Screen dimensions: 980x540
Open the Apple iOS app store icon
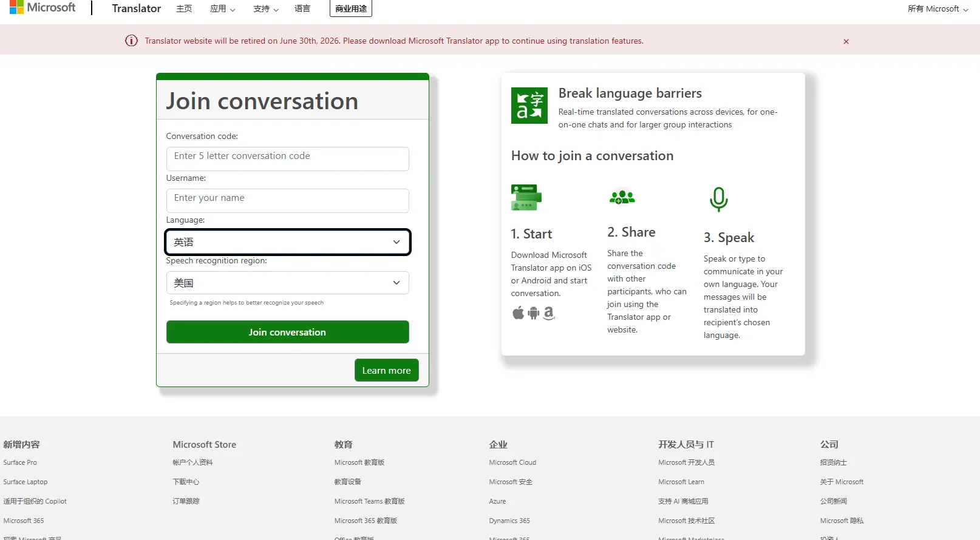tap(518, 313)
